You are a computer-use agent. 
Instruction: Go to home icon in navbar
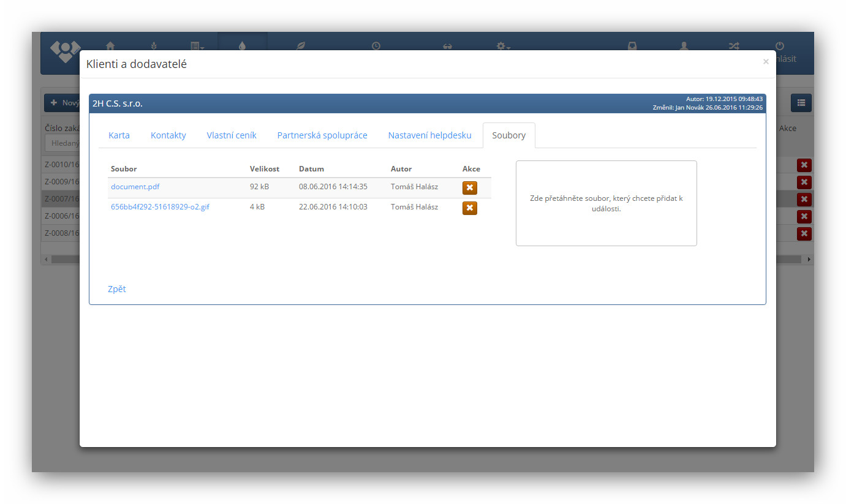pos(110,46)
